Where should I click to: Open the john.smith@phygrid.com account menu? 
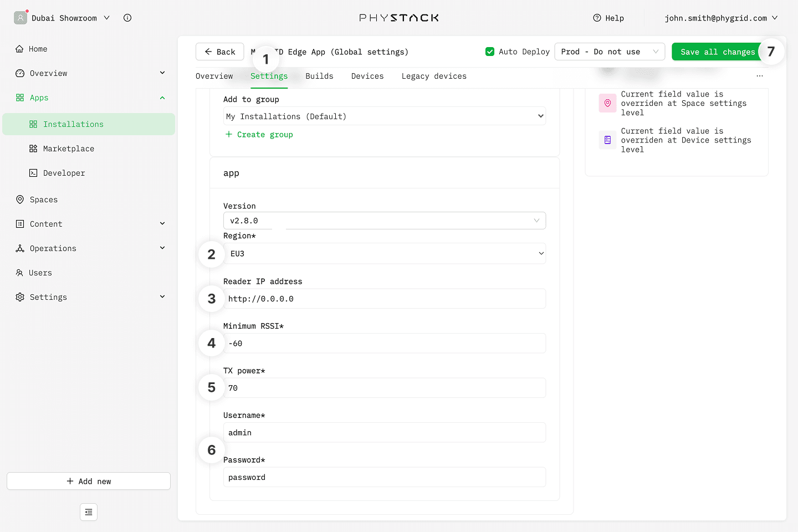[x=721, y=18]
